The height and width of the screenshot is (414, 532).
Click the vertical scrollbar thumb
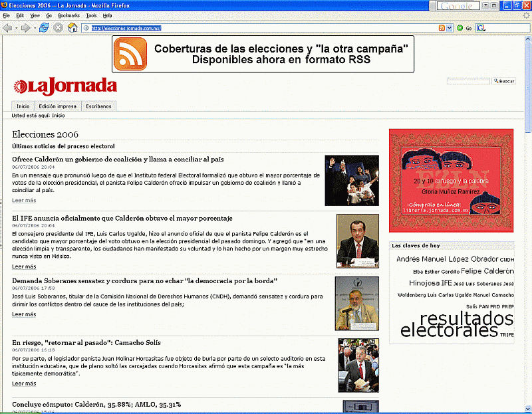528,88
